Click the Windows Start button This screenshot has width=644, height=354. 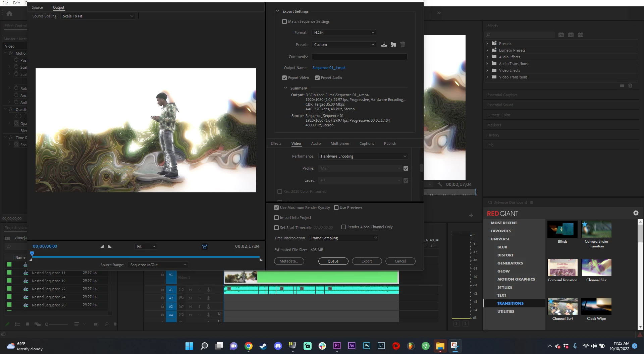click(190, 346)
